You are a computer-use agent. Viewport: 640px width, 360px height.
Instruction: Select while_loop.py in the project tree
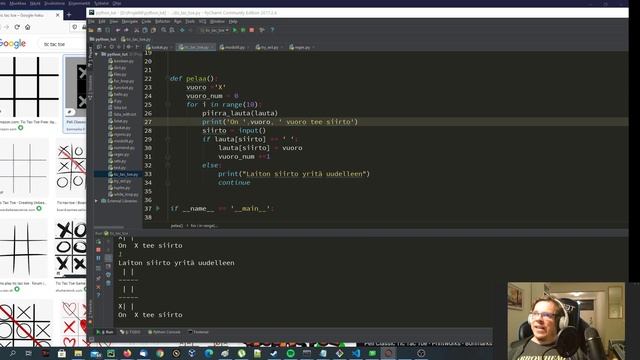(124, 194)
